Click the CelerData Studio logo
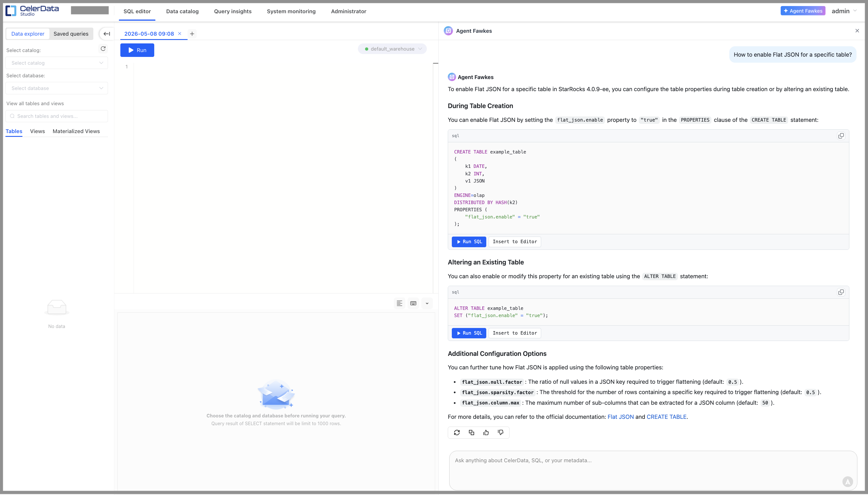 click(32, 11)
